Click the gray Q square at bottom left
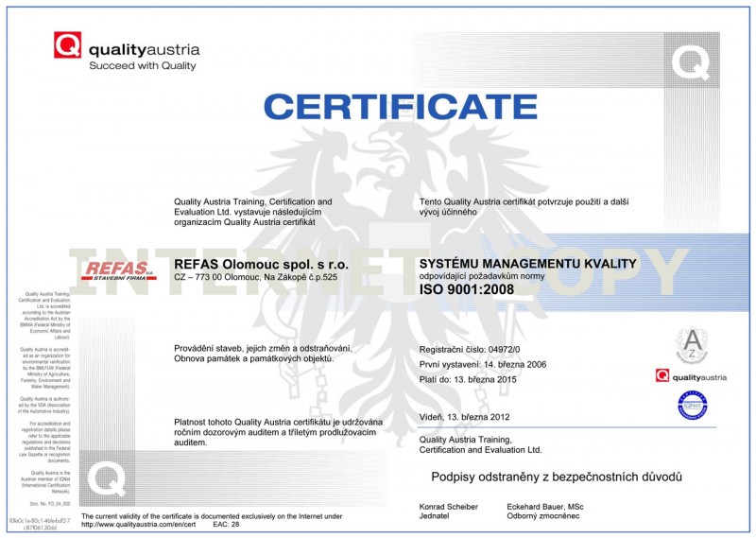The image size is (756, 538). 105,473
